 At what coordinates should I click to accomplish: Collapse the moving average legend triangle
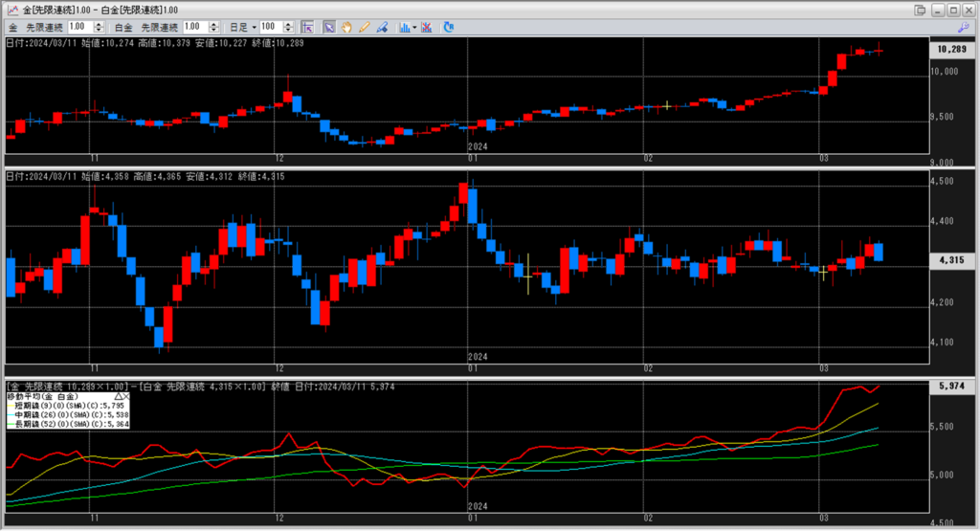click(118, 395)
